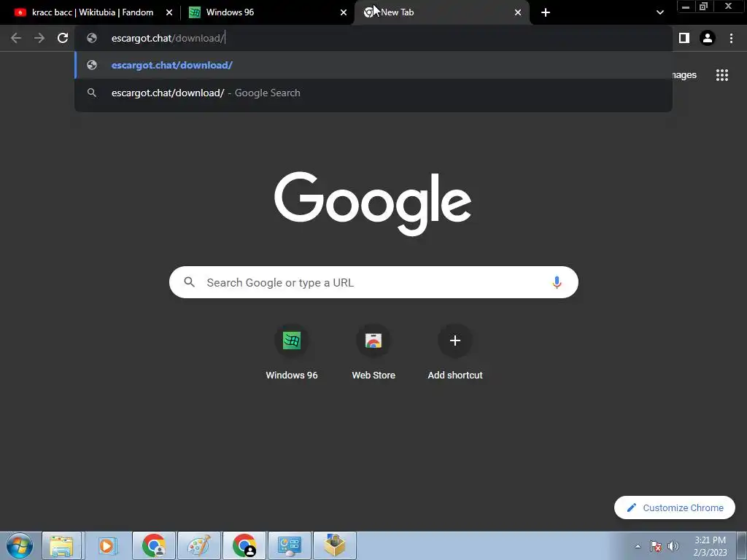Click the globe icon in the address bar
The image size is (747, 560).
92,38
